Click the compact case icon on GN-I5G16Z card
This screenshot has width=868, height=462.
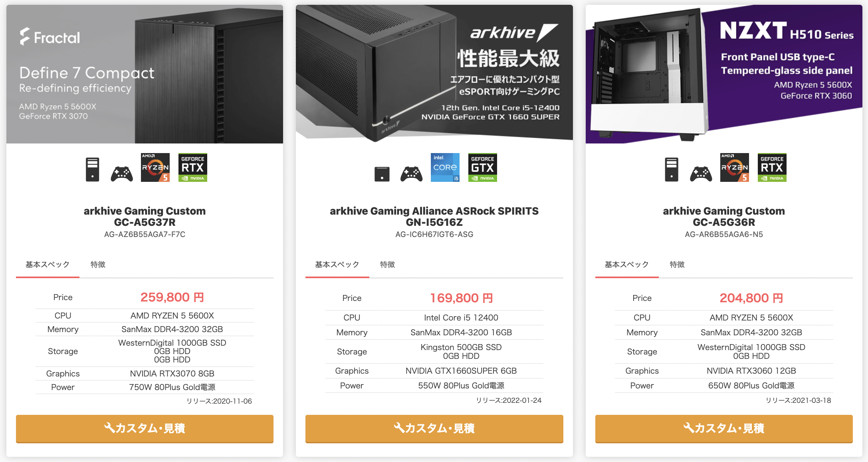[382, 174]
